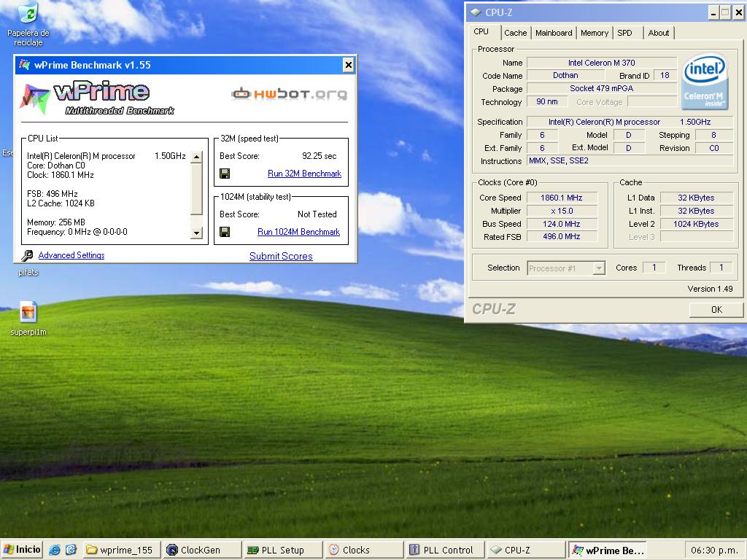The height and width of the screenshot is (560, 747).
Task: Click the Dothan Code Name value
Action: tap(565, 75)
